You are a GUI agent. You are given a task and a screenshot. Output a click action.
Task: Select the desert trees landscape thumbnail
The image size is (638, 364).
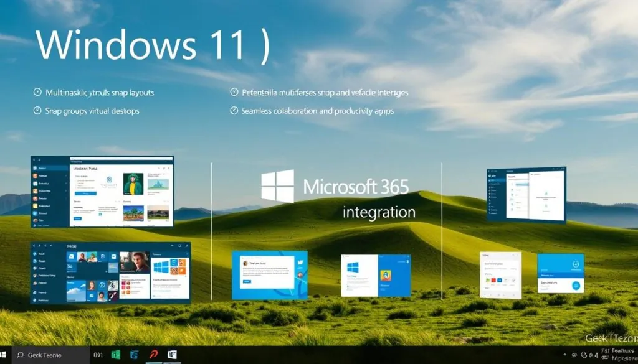click(133, 213)
